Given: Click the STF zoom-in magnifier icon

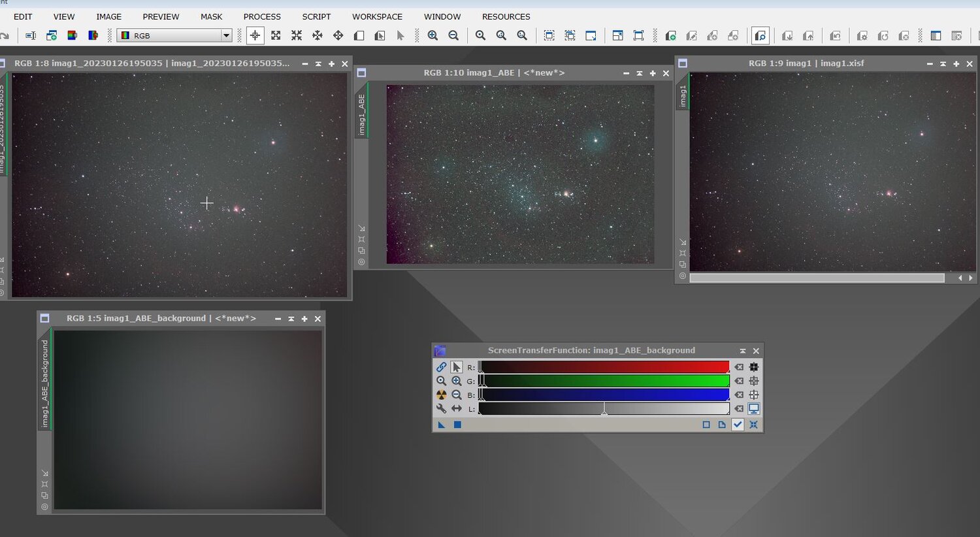Looking at the screenshot, I should (457, 382).
